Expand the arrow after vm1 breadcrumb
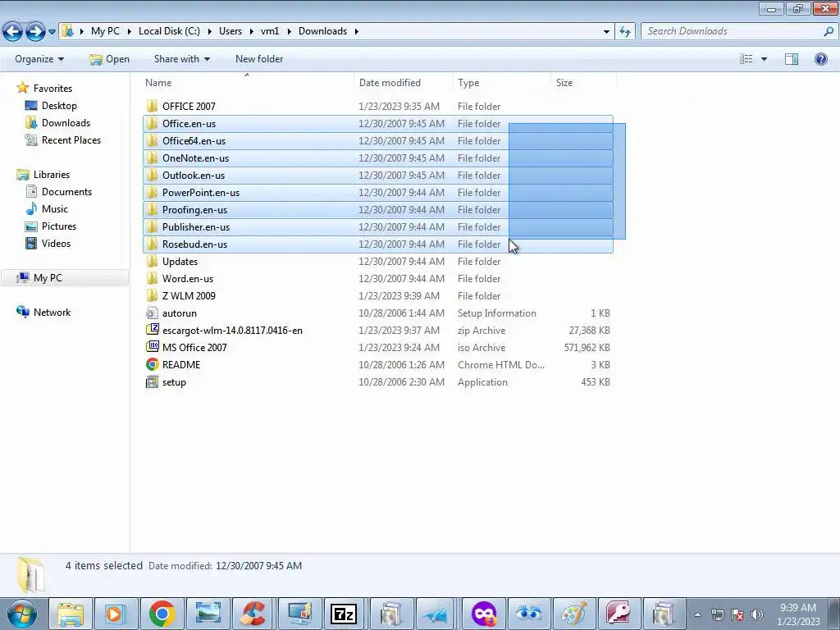 click(x=289, y=32)
